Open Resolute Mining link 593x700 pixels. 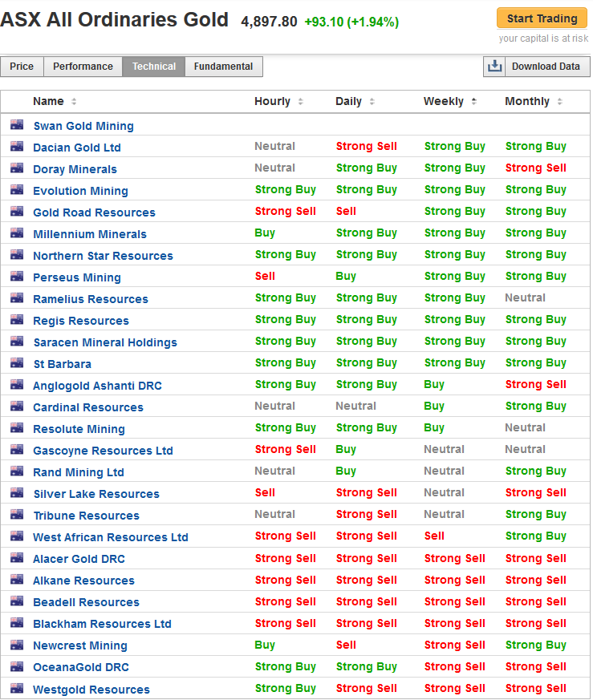click(x=79, y=429)
